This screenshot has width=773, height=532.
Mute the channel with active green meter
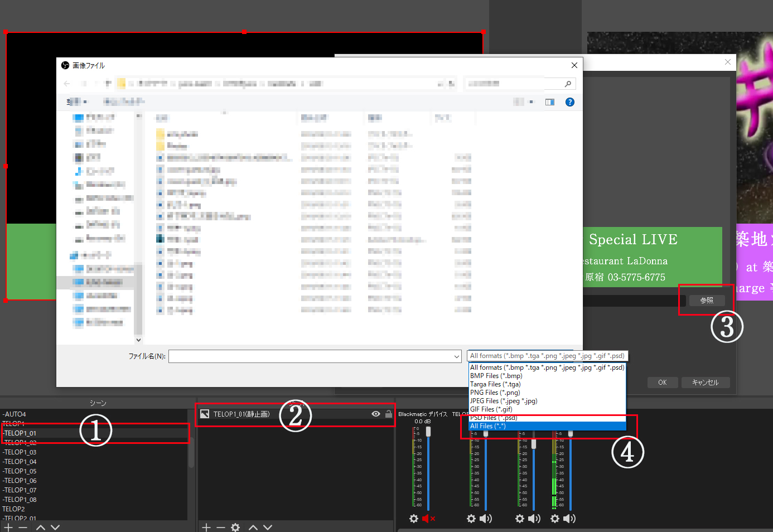pyautogui.click(x=569, y=519)
